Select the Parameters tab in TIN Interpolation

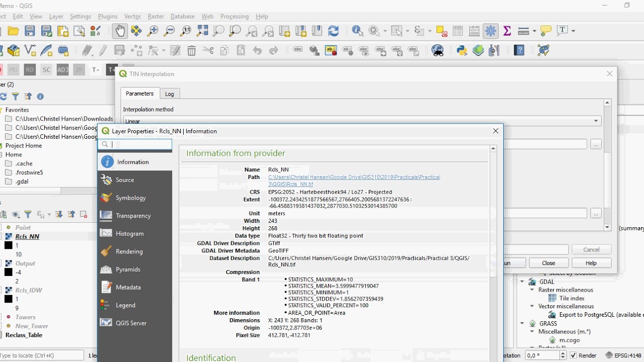point(139,94)
